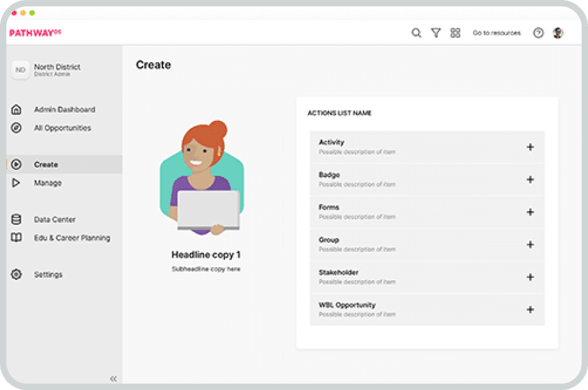Collapse the sidebar with double chevron
Image resolution: width=588 pixels, height=390 pixels.
(113, 378)
